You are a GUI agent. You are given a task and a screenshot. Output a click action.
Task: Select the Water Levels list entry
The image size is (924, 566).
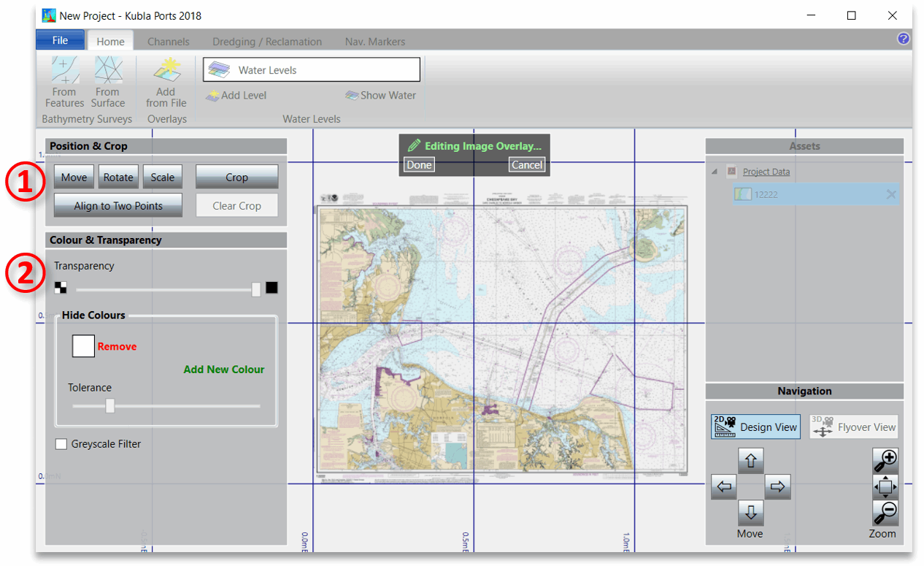click(x=312, y=70)
